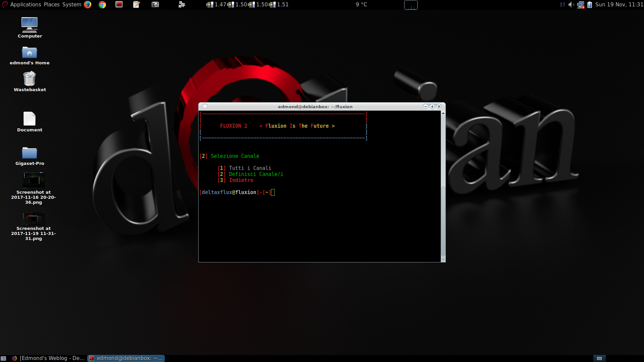The height and width of the screenshot is (362, 644).
Task: Open the text editor notepad launcher
Action: (137, 4)
